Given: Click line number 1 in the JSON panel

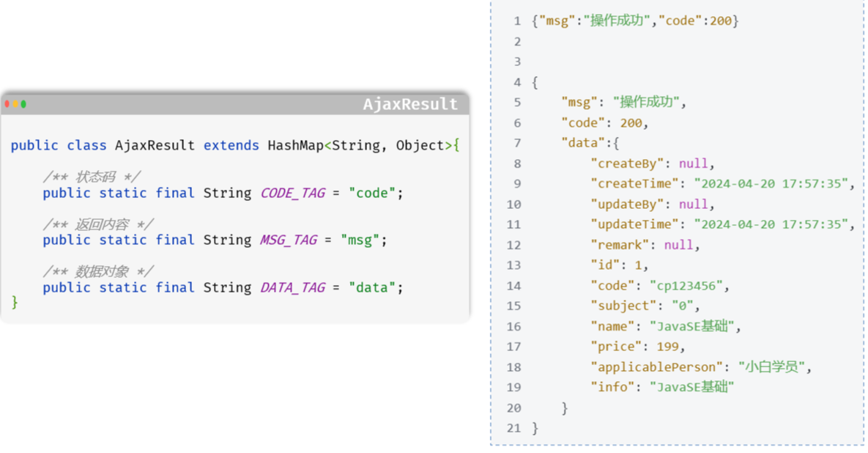Looking at the screenshot, I should point(517,21).
